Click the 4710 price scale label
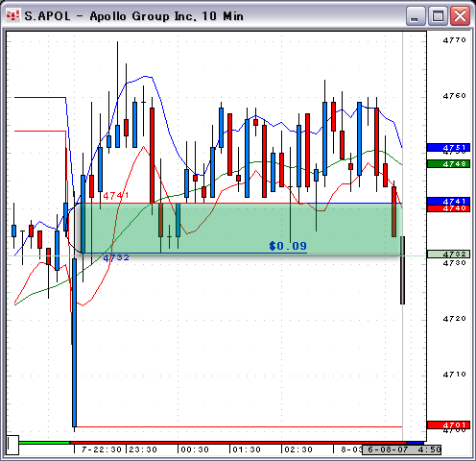 point(454,375)
